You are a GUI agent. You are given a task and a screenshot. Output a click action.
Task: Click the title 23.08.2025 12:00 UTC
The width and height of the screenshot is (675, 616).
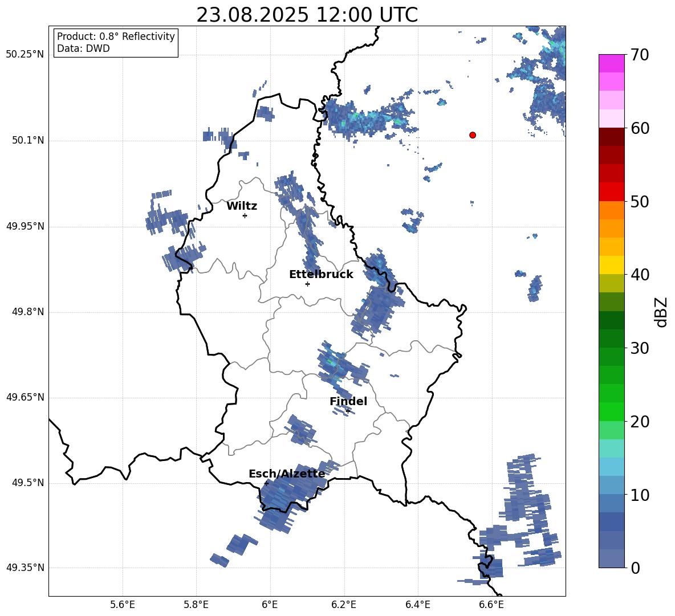pyautogui.click(x=307, y=15)
